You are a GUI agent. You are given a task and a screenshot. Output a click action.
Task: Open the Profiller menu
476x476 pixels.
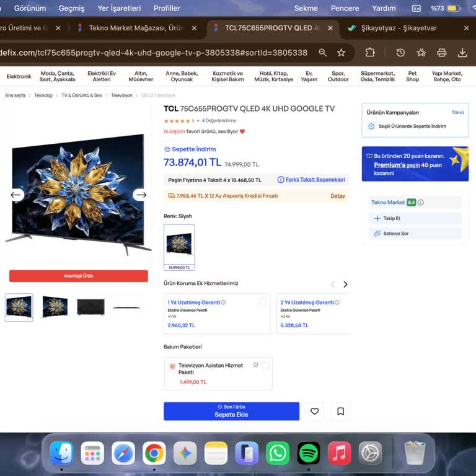point(167,8)
